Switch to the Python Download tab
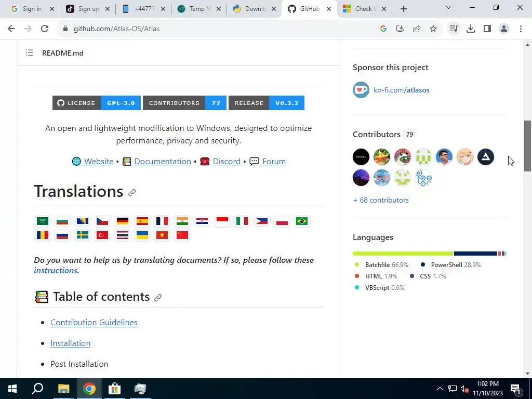Image resolution: width=532 pixels, height=399 pixels. pos(255,9)
